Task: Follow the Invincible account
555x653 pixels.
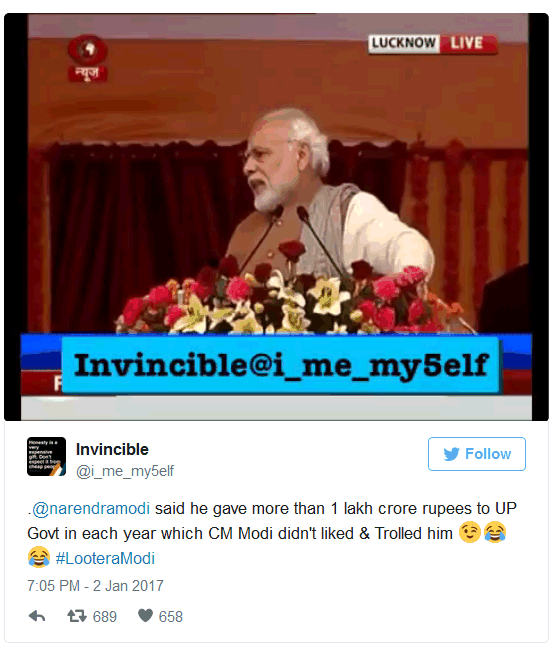Action: [477, 454]
